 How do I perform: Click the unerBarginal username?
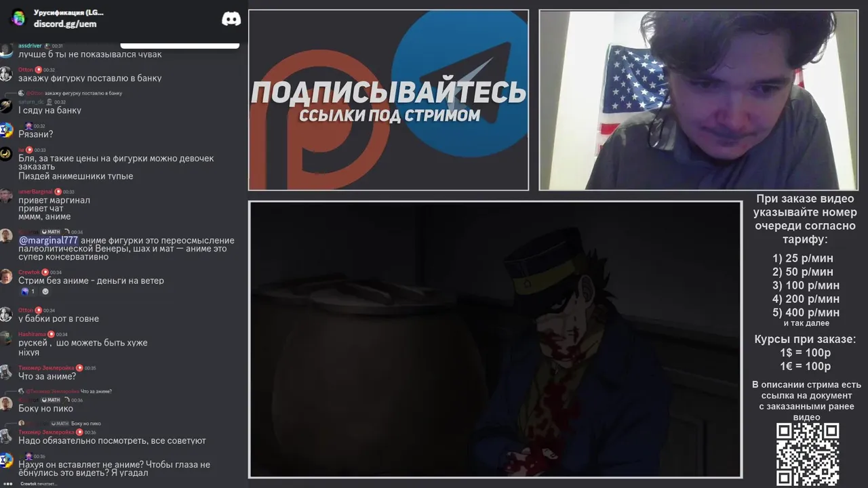coord(35,192)
